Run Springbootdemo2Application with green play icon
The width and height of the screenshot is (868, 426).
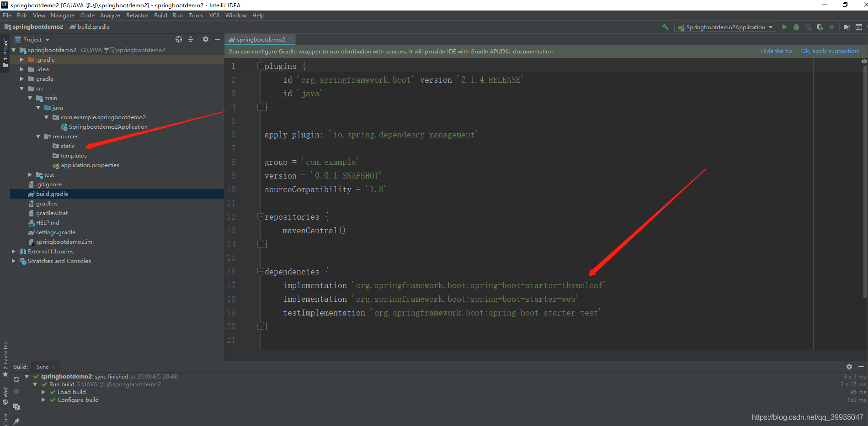click(x=784, y=27)
